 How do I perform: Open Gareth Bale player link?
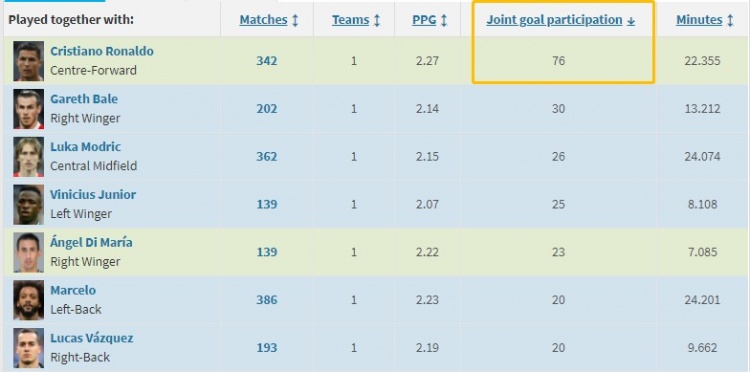click(84, 99)
